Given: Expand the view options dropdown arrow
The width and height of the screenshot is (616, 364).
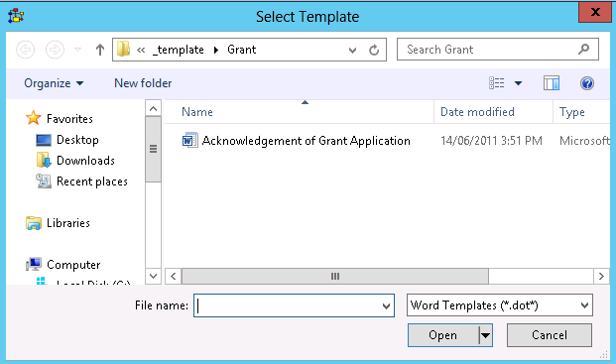Looking at the screenshot, I should coord(518,83).
